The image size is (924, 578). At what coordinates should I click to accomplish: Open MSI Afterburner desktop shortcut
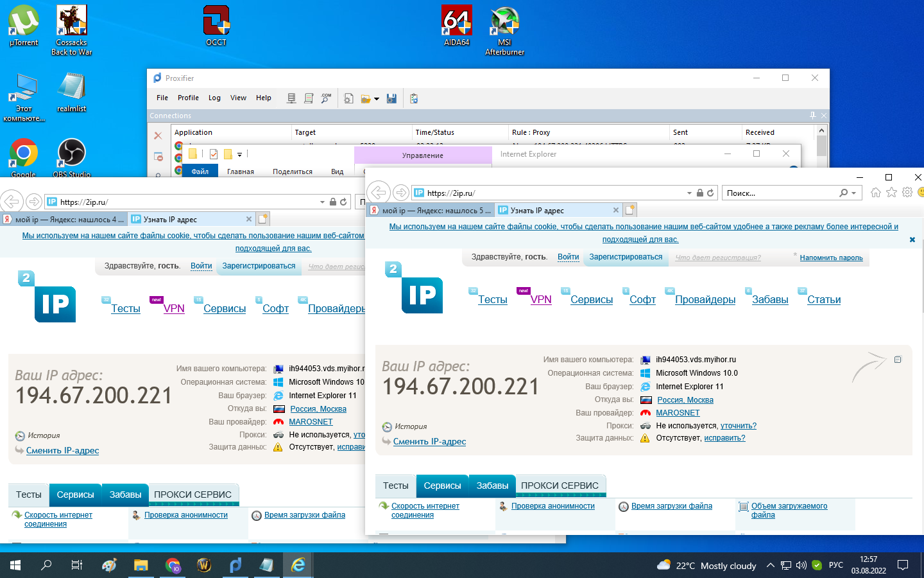504,30
